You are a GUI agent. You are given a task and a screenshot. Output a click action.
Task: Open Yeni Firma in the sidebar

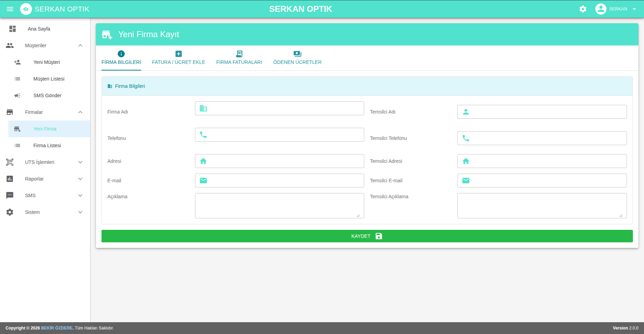49,129
